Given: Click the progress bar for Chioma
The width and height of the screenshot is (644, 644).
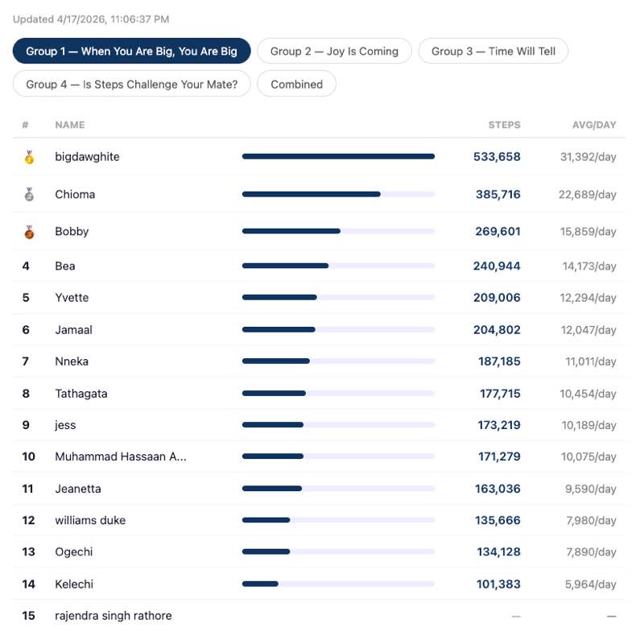Looking at the screenshot, I should (338, 194).
